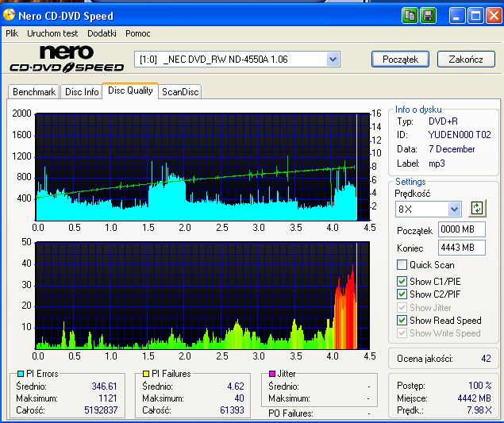Click the greyed Show Jitter checkbox
Viewport: 504px width, 423px height.
[x=402, y=307]
